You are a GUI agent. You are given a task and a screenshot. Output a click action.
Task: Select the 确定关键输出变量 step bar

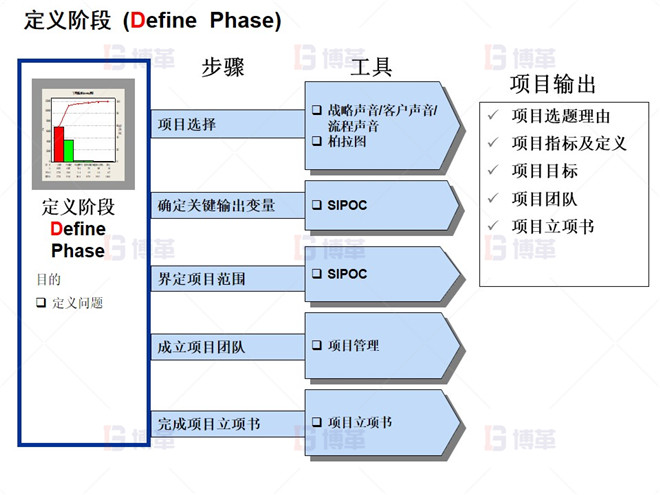(226, 206)
